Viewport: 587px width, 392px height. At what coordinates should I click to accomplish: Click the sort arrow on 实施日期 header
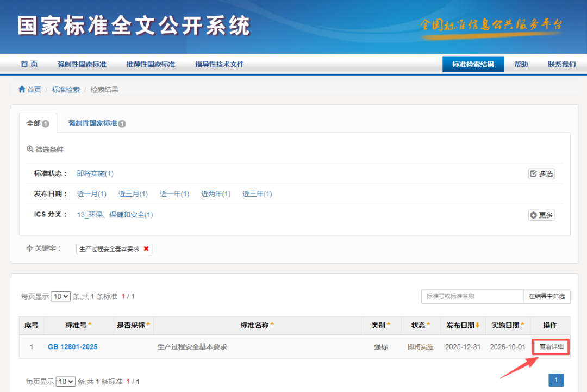click(522, 325)
